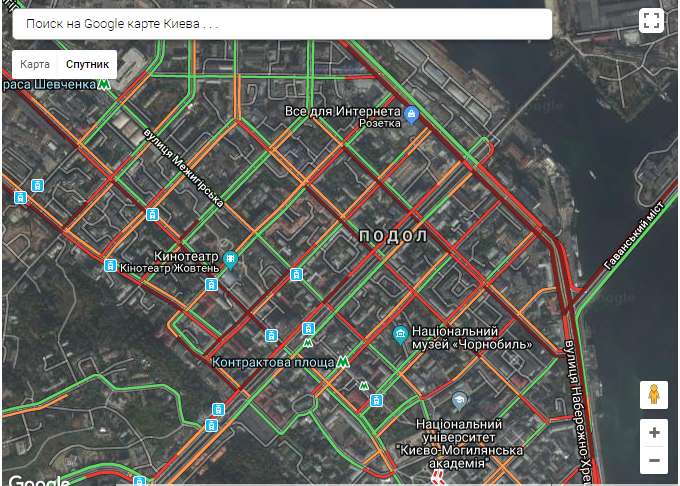Zoom in with the plus button

point(654,433)
